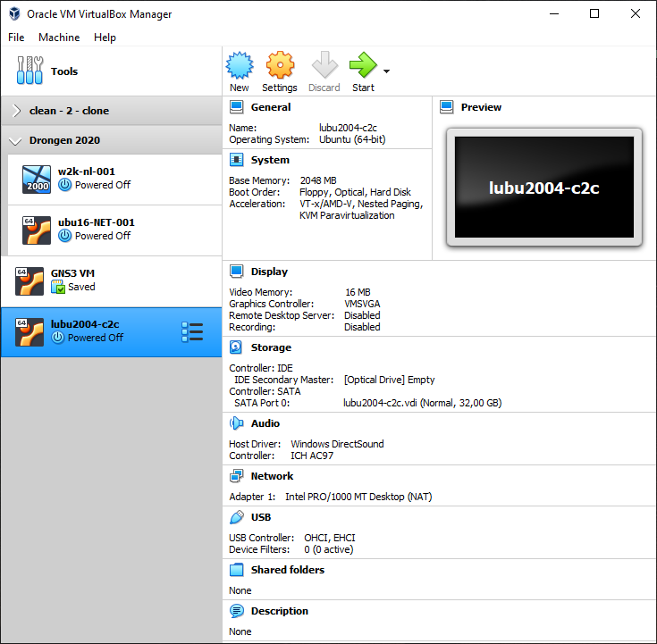Open the Help menu
This screenshot has height=644, width=657.
click(x=105, y=38)
